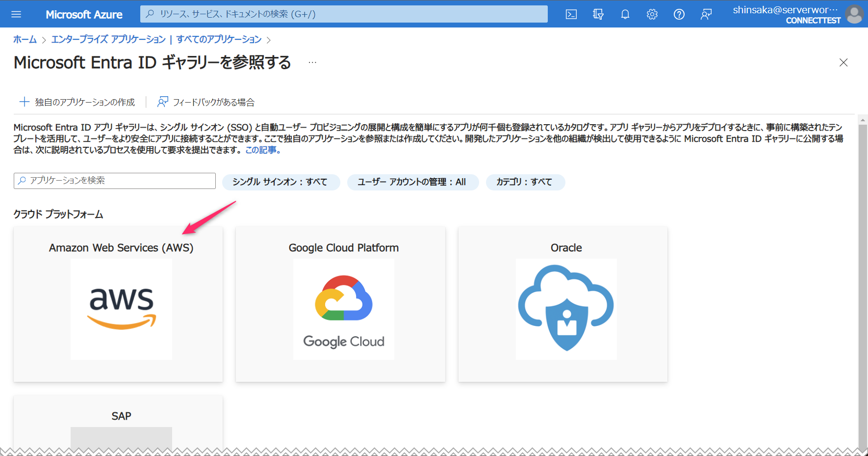
Task: Open the Azure portal hamburger menu
Action: 16,14
